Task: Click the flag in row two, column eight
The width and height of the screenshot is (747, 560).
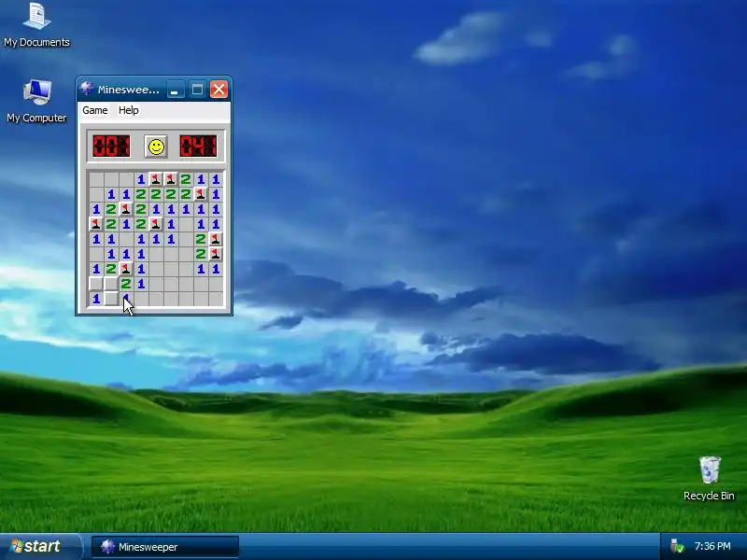Action: 201,194
